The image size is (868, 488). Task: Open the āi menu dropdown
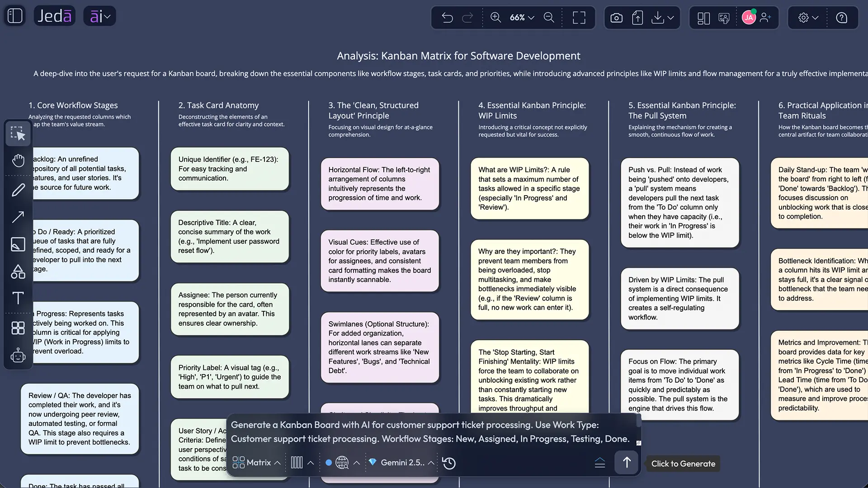[x=100, y=16]
